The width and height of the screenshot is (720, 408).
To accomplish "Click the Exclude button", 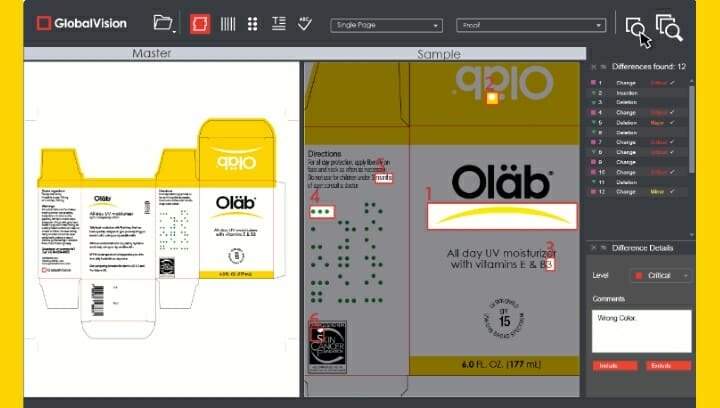I will pos(669,366).
